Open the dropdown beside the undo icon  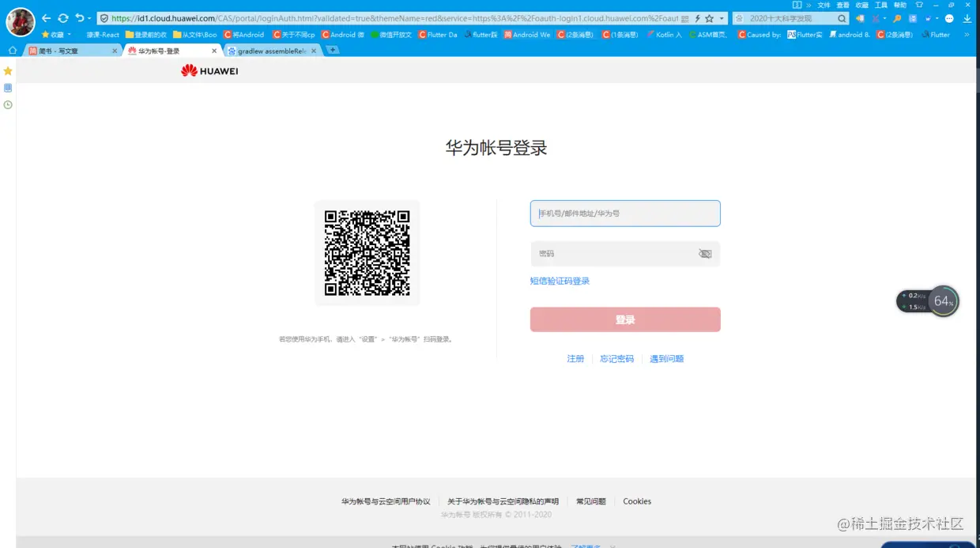coord(89,18)
